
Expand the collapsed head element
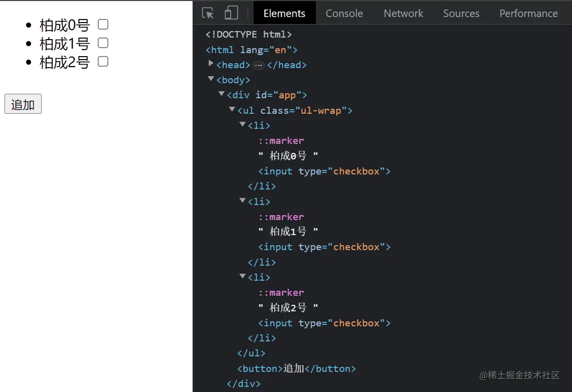(211, 63)
